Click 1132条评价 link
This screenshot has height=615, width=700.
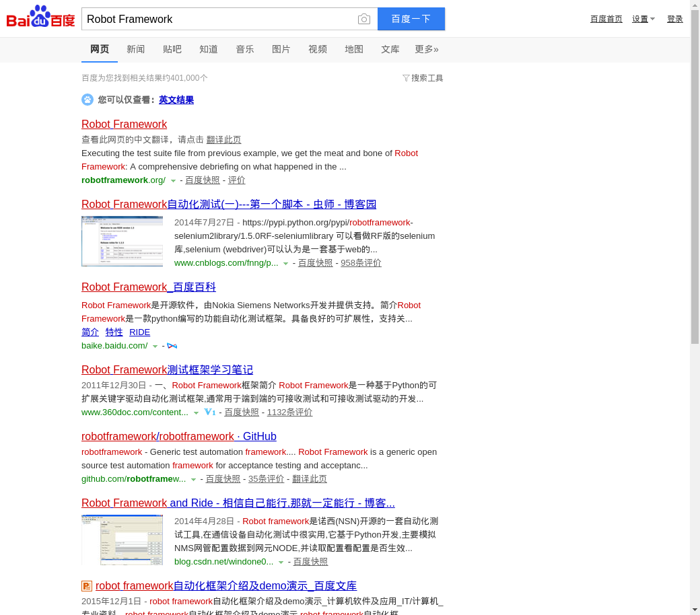[289, 412]
